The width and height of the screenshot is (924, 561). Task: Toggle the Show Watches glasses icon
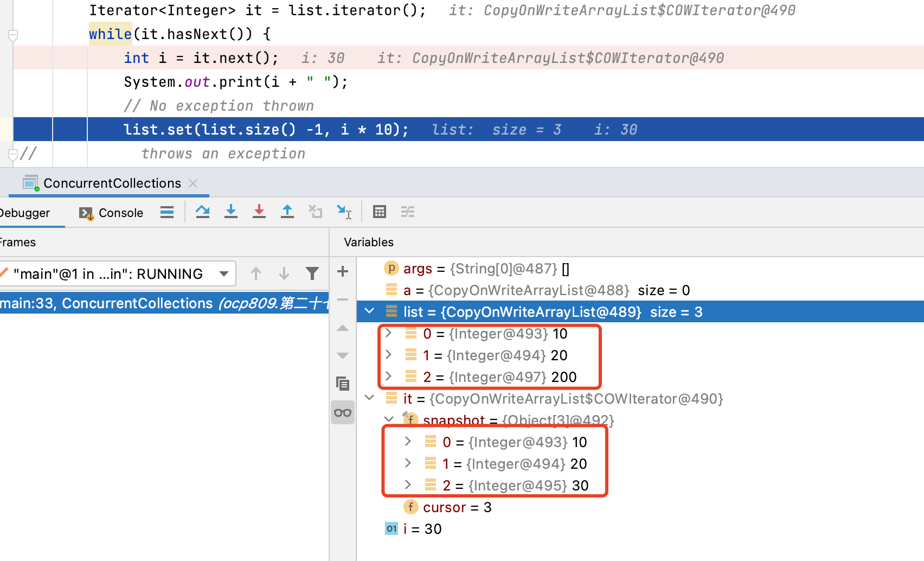click(343, 413)
